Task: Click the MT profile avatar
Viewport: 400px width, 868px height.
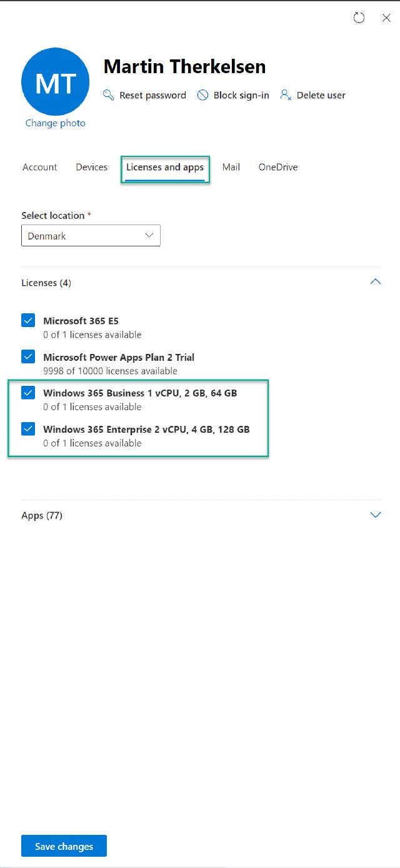Action: pos(55,81)
